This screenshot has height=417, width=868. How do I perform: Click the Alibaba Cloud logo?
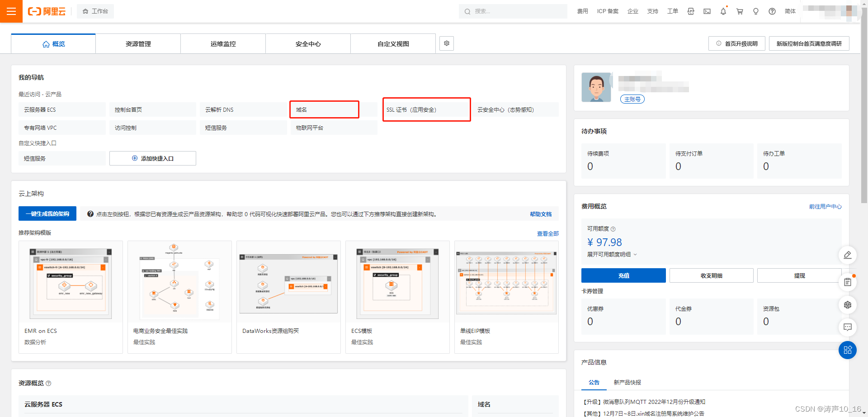[47, 11]
